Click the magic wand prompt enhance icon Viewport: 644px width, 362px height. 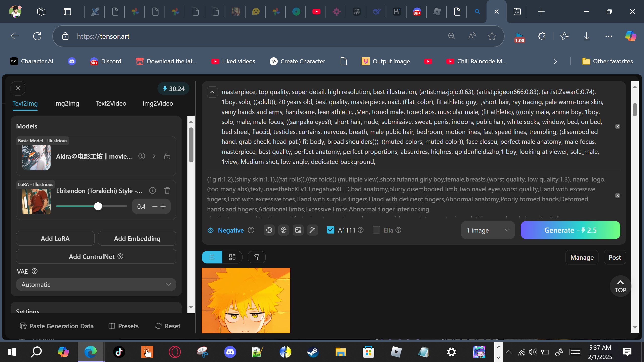[x=312, y=230]
